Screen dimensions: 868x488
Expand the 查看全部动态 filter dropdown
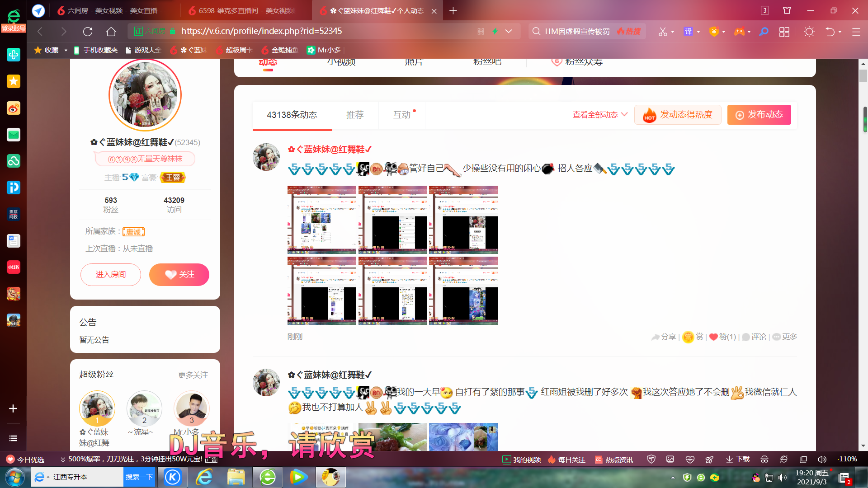600,115
